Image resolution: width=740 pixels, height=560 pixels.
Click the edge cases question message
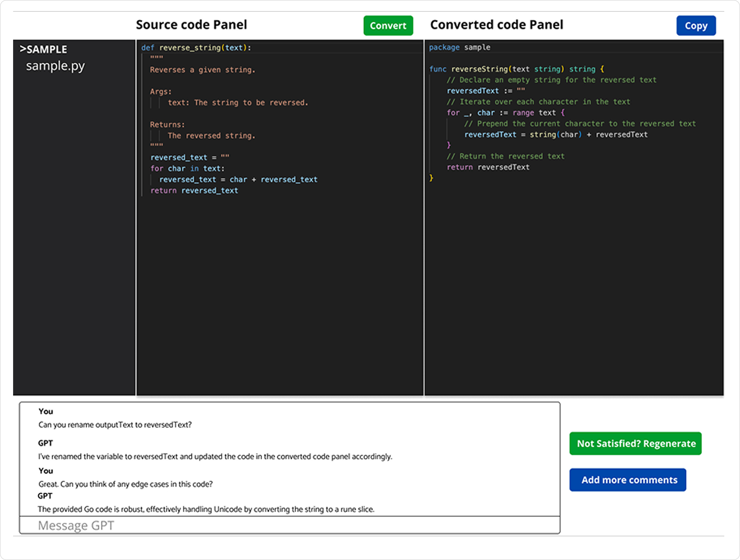[x=126, y=484]
